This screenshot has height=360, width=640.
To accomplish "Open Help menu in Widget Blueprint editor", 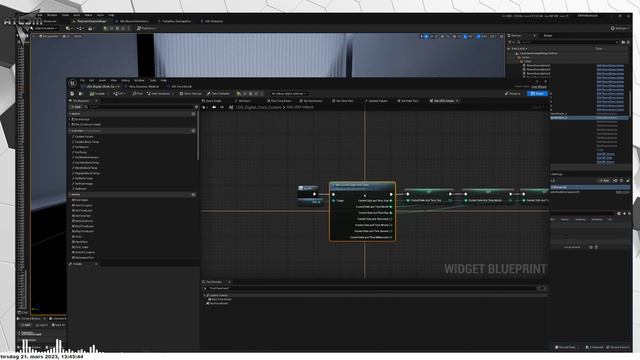I will pyautogui.click(x=164, y=80).
